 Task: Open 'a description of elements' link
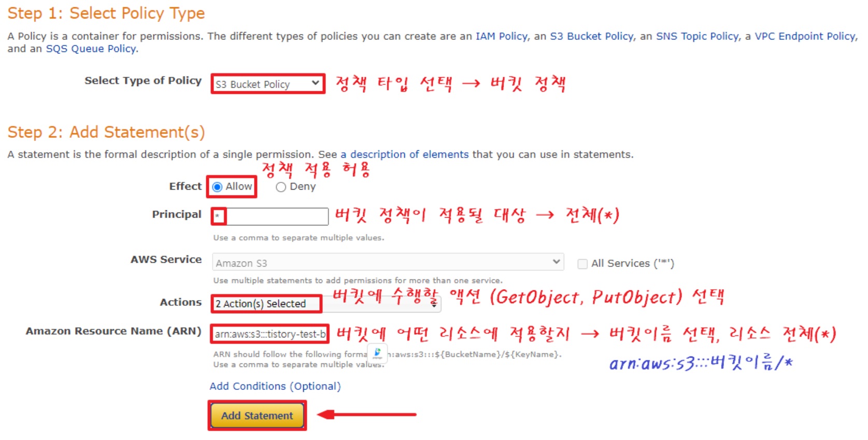[x=404, y=154]
